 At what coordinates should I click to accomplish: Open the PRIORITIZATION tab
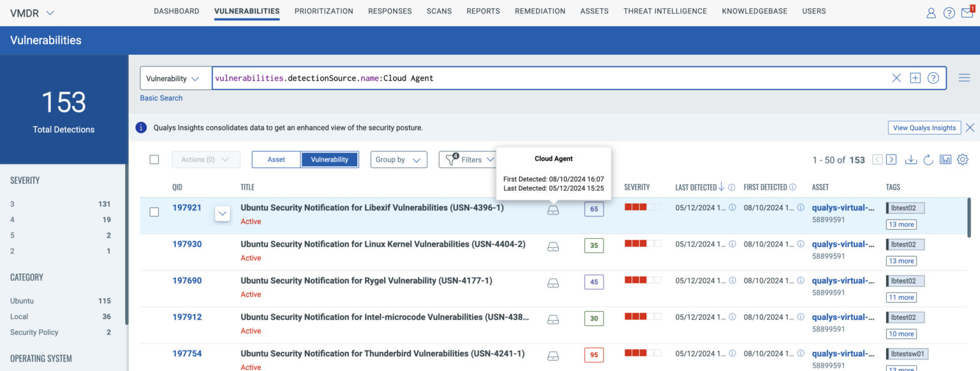point(323,11)
